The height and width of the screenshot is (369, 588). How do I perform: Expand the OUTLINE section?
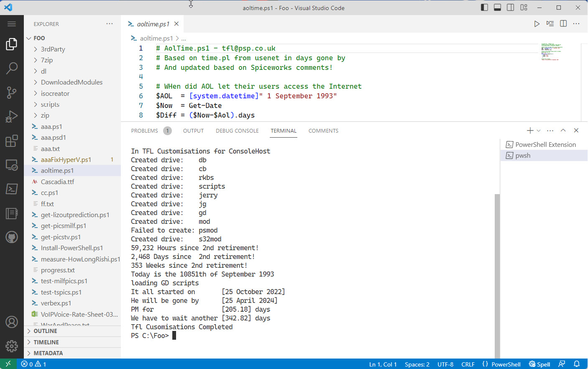72,331
